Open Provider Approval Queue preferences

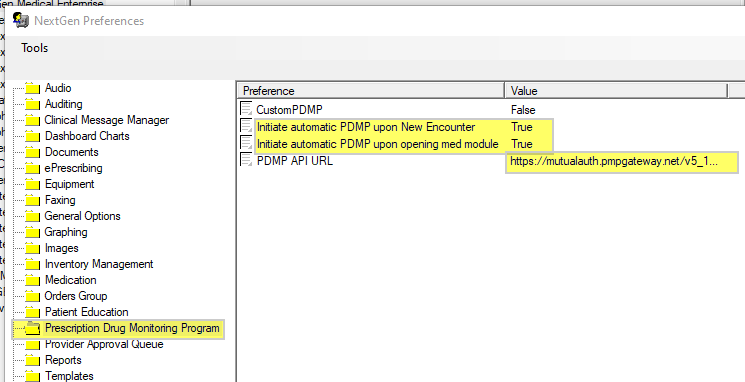(x=104, y=344)
